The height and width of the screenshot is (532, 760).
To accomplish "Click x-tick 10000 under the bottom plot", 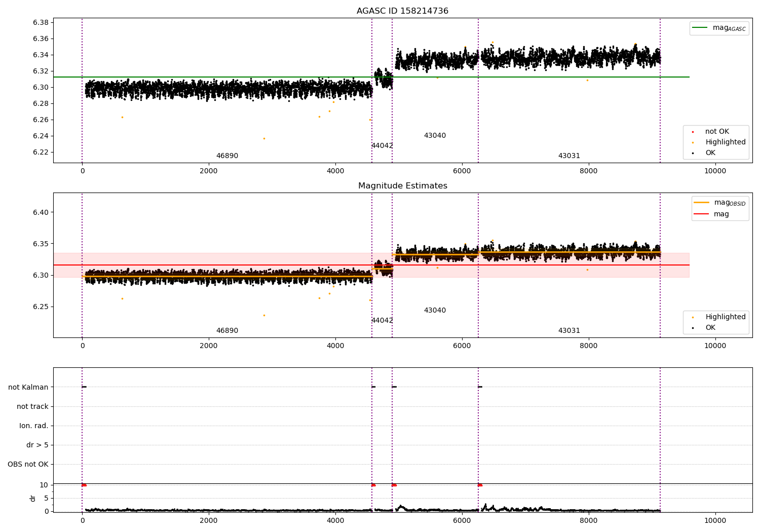I will click(715, 520).
